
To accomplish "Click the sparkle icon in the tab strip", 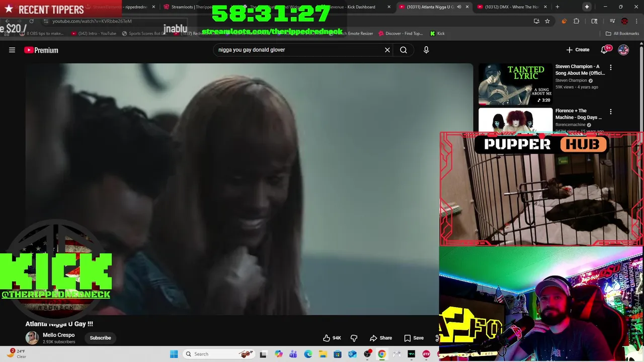I will coord(587,7).
